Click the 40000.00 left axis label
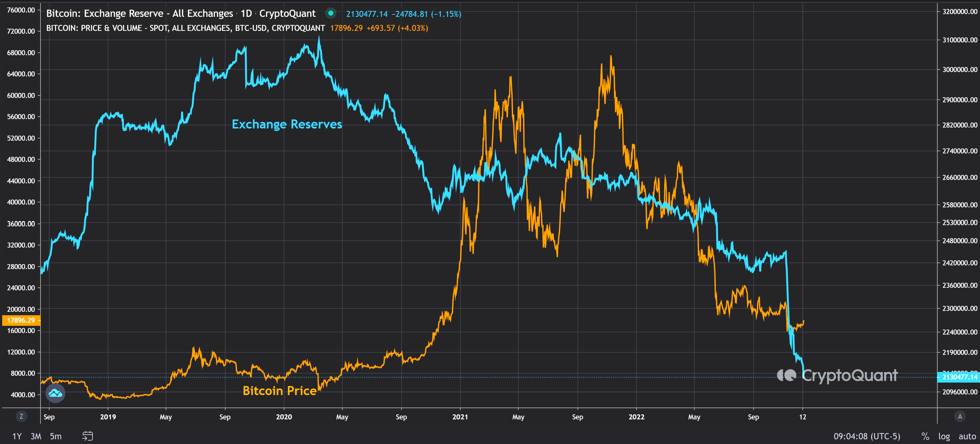The image size is (980, 444). (21, 202)
